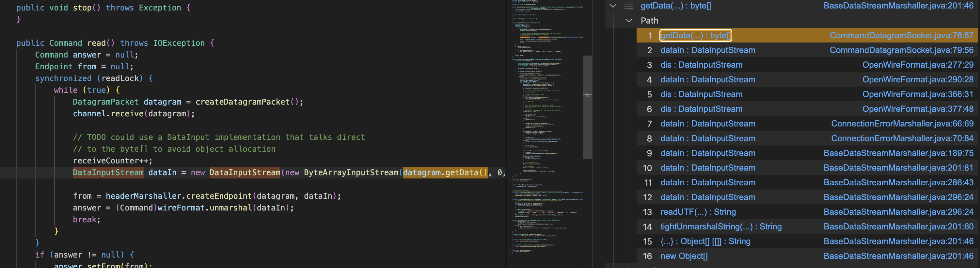Collapse the Path section chevron

[x=628, y=21]
